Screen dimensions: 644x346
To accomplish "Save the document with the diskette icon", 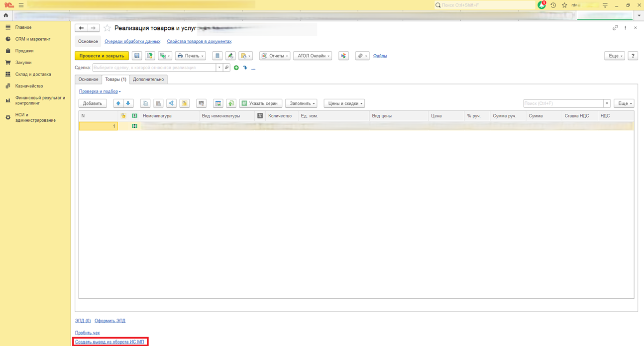I will pos(137,56).
